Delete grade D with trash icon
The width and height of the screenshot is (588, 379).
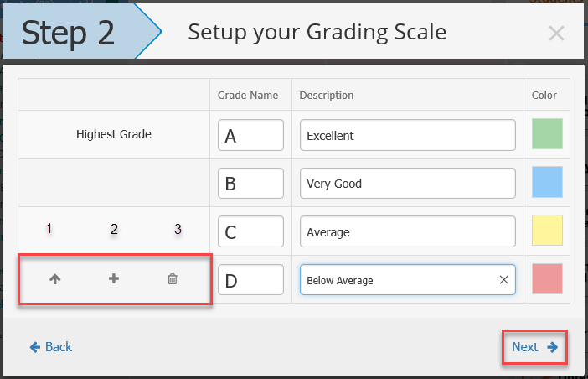pos(173,279)
